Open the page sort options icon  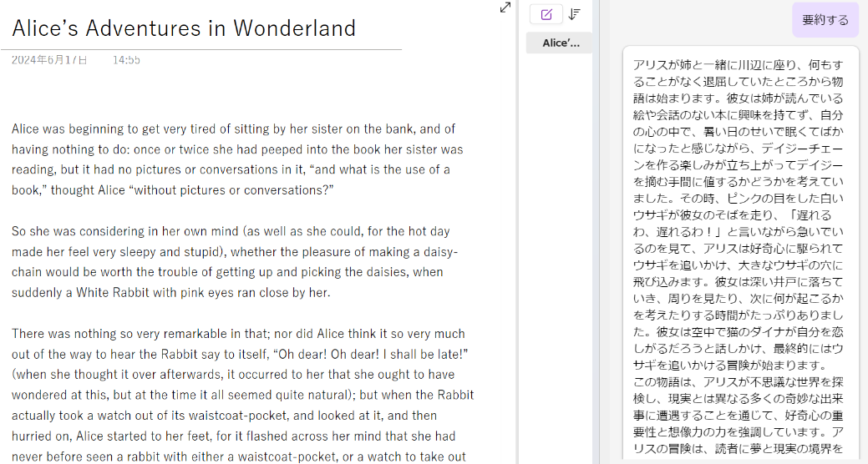pos(575,14)
